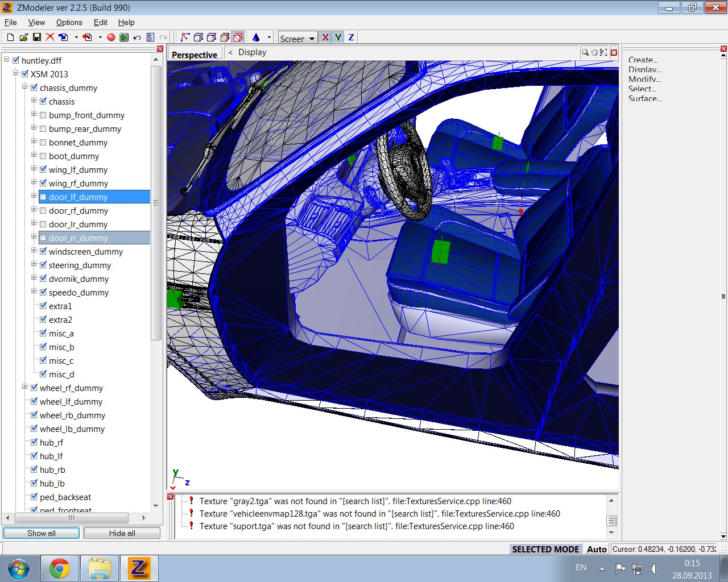Uncheck the windscreen_dummy checkbox
The height and width of the screenshot is (582, 728).
click(x=43, y=252)
